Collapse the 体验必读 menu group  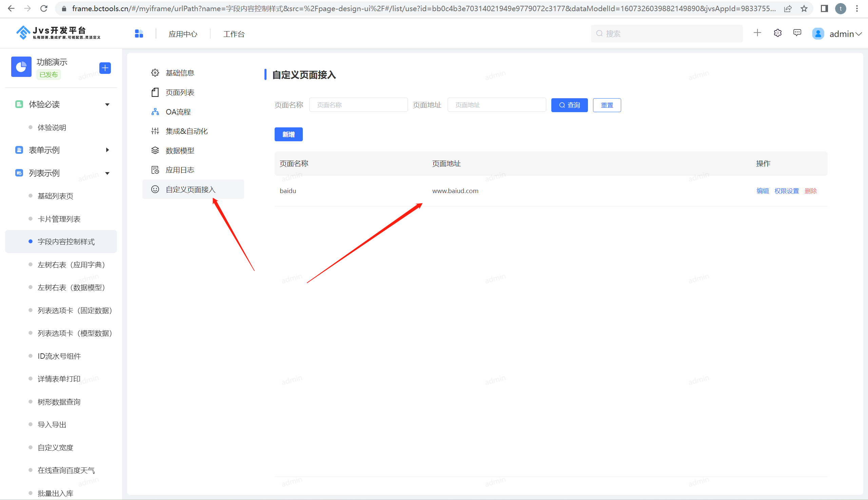coord(107,104)
